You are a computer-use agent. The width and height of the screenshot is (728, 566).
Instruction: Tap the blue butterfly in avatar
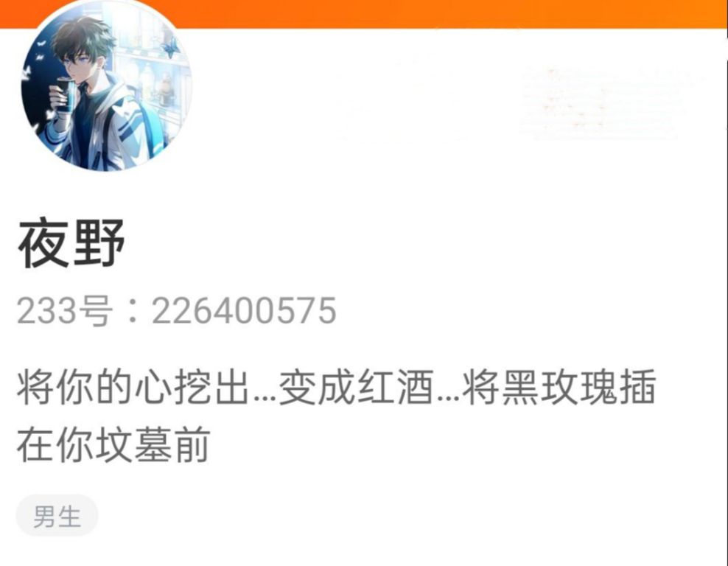pos(172,48)
